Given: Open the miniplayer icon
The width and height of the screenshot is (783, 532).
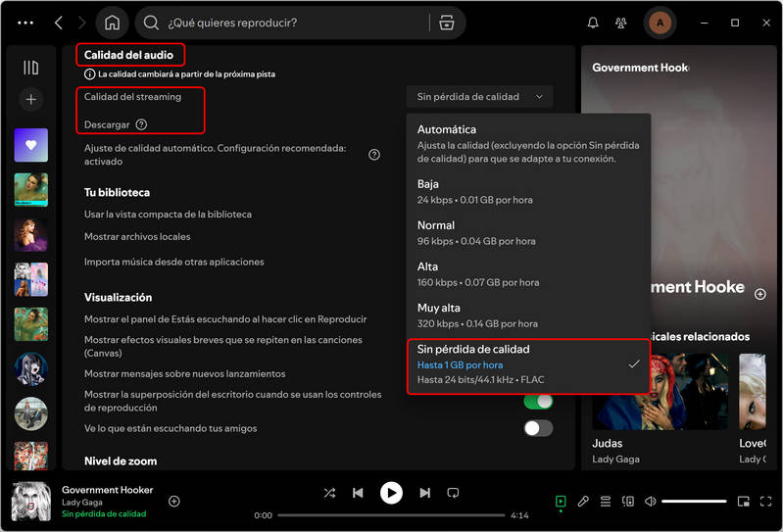Looking at the screenshot, I should (743, 501).
